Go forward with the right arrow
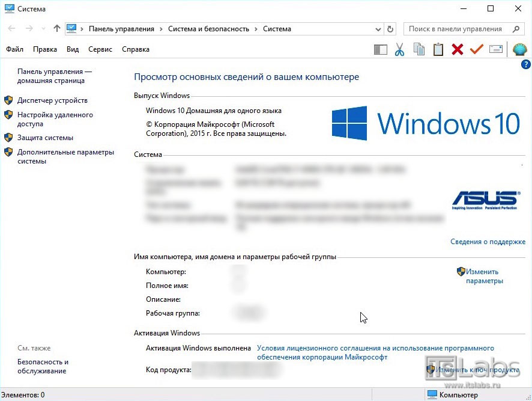The image size is (532, 401). pos(29,28)
